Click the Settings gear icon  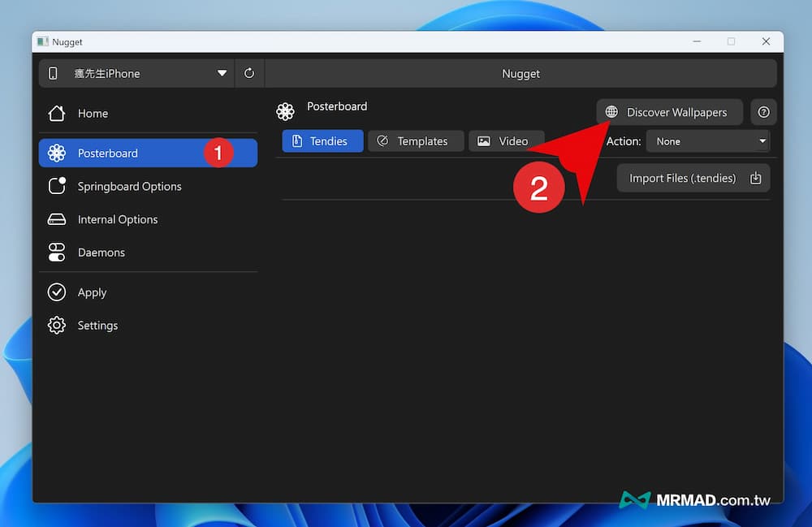click(56, 326)
